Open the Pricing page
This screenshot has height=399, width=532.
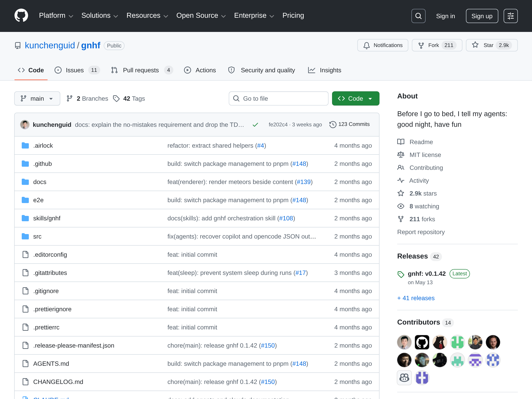(293, 16)
